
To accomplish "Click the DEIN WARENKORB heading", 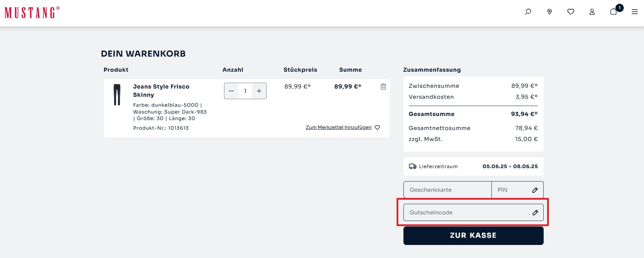I will point(143,54).
